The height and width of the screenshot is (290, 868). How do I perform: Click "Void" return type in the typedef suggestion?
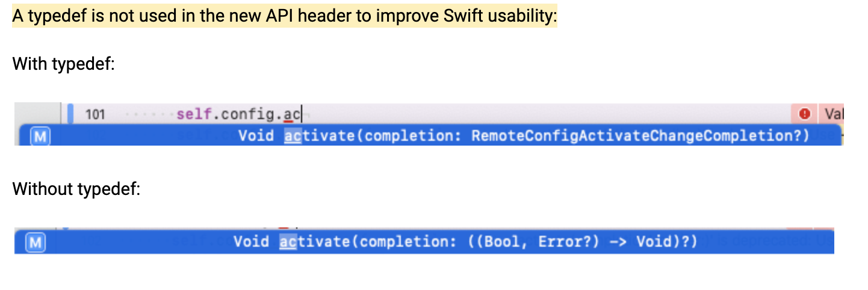point(256,136)
